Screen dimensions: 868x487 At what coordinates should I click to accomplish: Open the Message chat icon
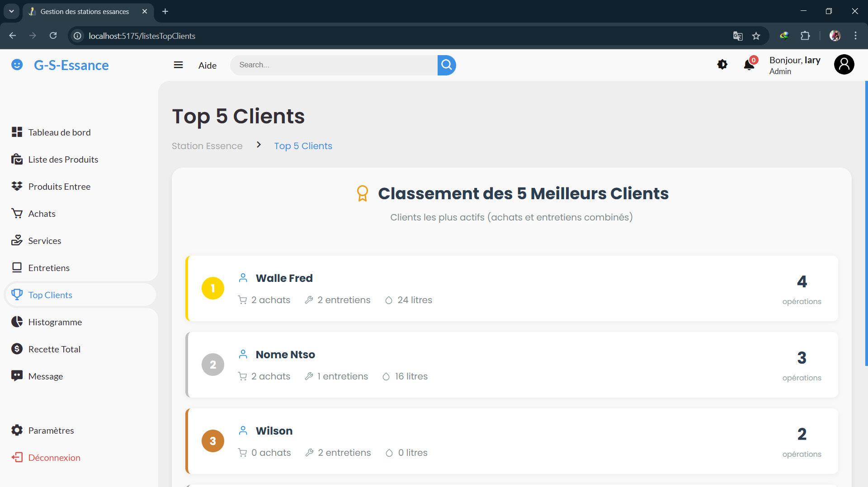click(x=17, y=376)
